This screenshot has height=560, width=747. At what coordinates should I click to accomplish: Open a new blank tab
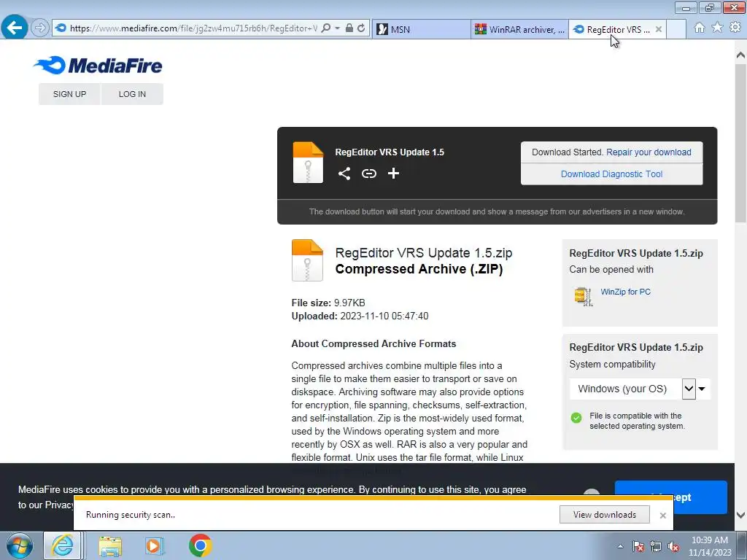point(676,29)
